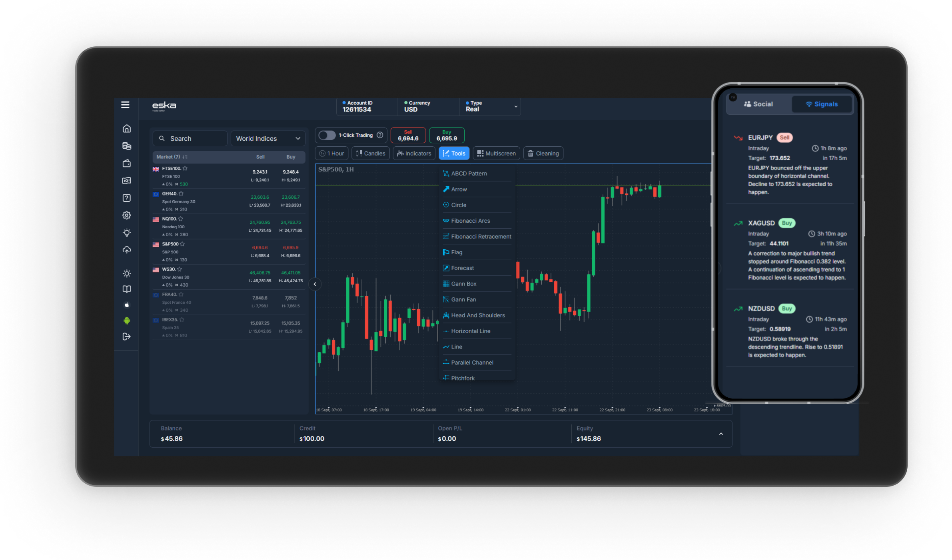
Task: Click the logout icon in sidebar
Action: [x=127, y=337]
